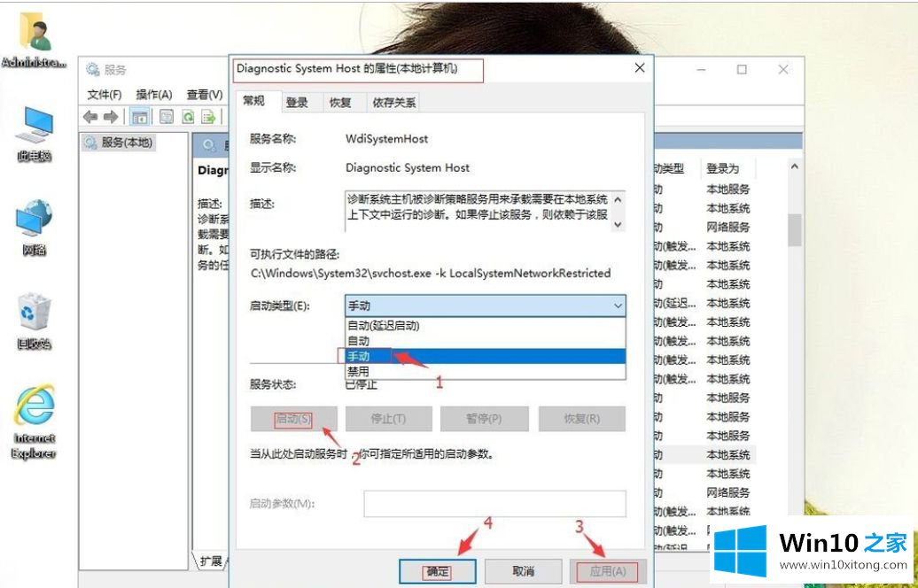Click the forward arrow in Services toolbar
Viewport: 918px width, 588px height.
click(x=111, y=117)
